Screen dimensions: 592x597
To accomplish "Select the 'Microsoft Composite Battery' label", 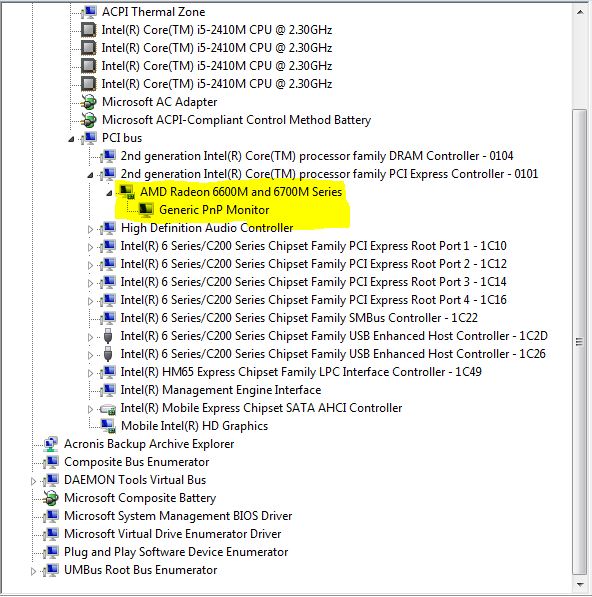I will [140, 498].
